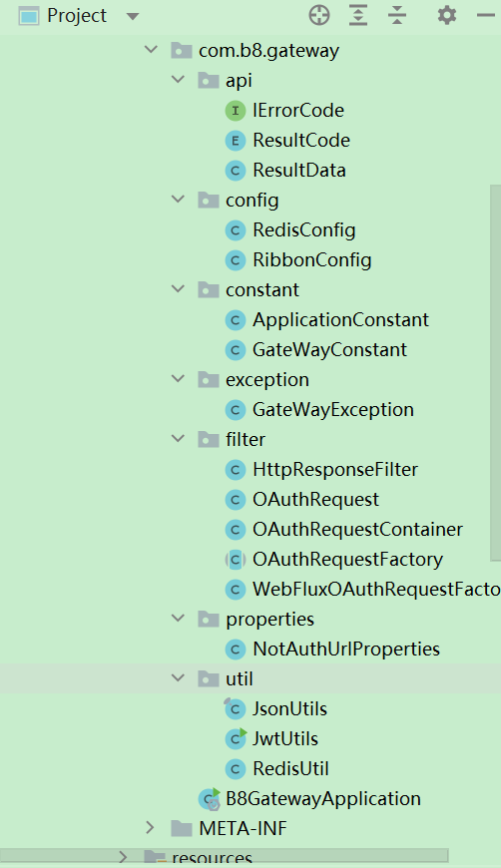Viewport: 501px width, 868px height.
Task: Select RedisConfig in the tree
Action: [304, 230]
